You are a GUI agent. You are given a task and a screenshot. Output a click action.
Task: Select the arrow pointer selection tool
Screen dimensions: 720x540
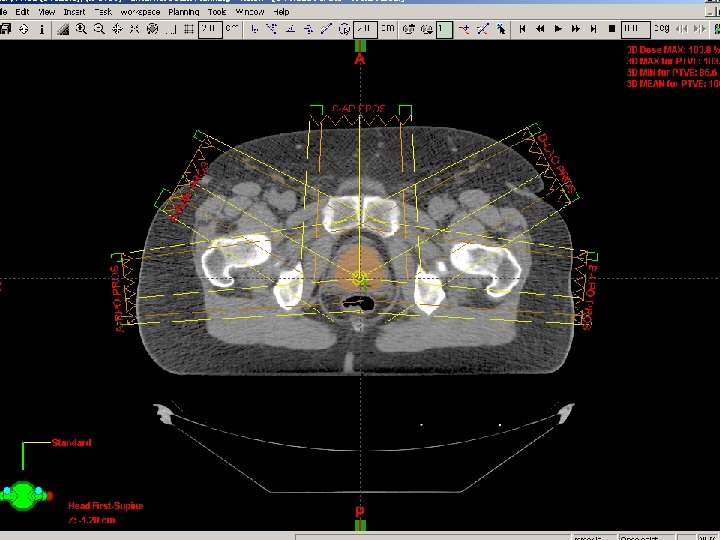[501, 29]
